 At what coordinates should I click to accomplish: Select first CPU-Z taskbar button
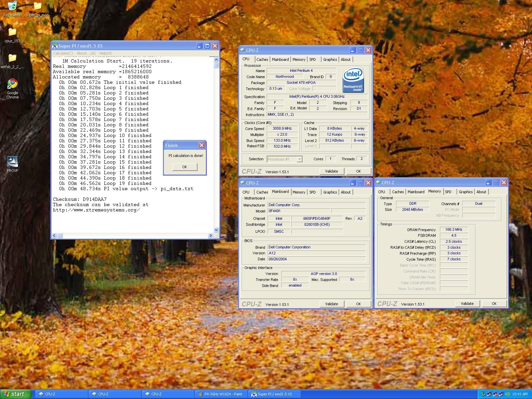pos(61,394)
